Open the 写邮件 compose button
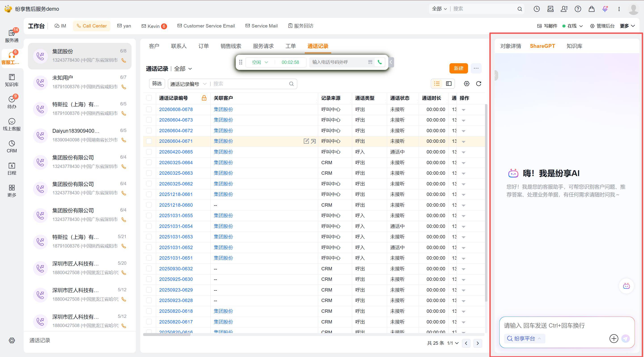Screen dimensions: 644x357 [x=547, y=26]
